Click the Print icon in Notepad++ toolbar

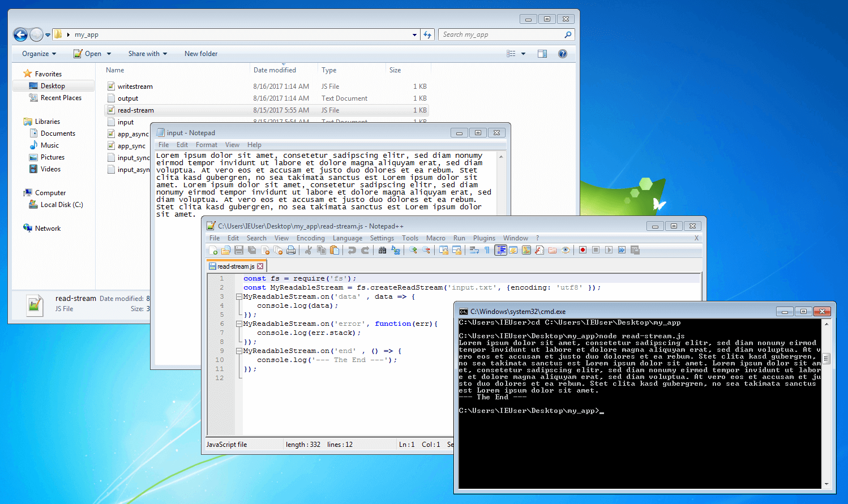click(x=291, y=250)
